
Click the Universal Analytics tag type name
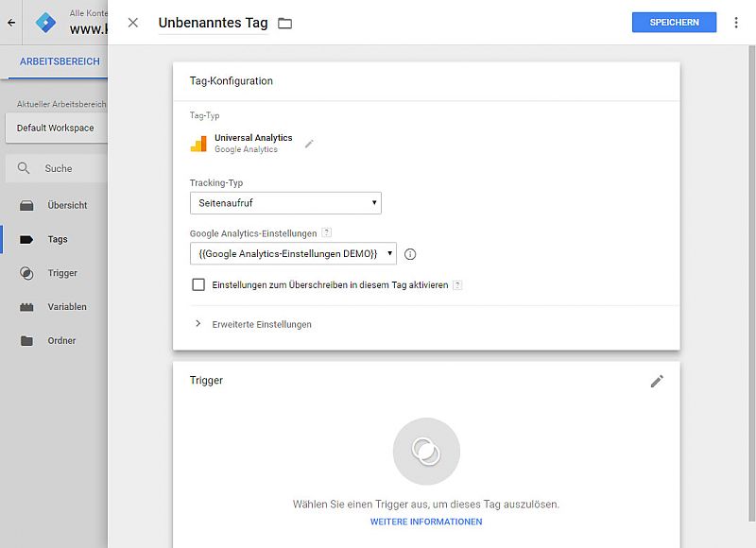[x=253, y=137]
